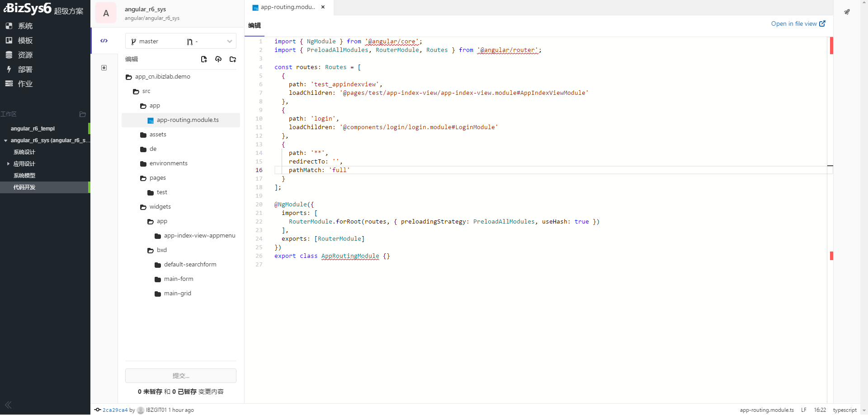868x415 pixels.
Task: Click the code editor sidebar icon
Action: pyautogui.click(x=104, y=41)
